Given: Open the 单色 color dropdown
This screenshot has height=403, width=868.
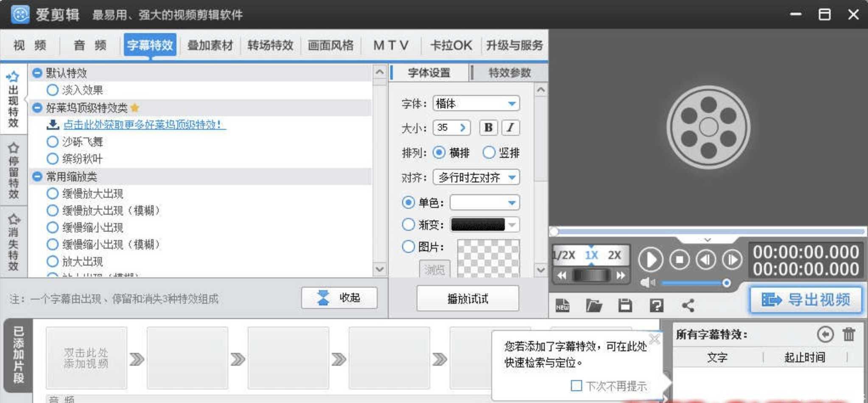Looking at the screenshot, I should 484,203.
